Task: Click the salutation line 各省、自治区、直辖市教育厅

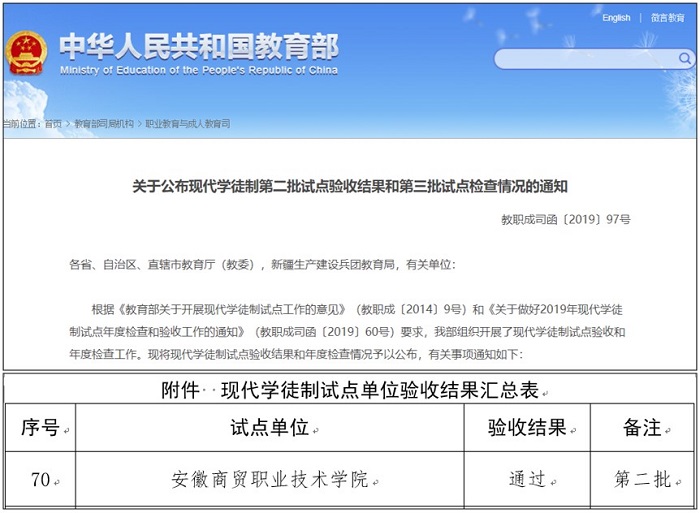Action: (x=262, y=265)
